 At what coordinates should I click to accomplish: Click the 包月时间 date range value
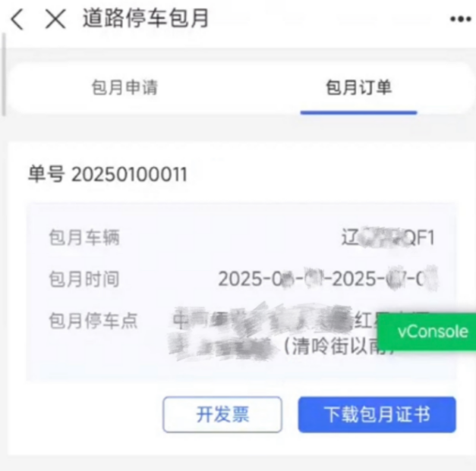pyautogui.click(x=328, y=279)
